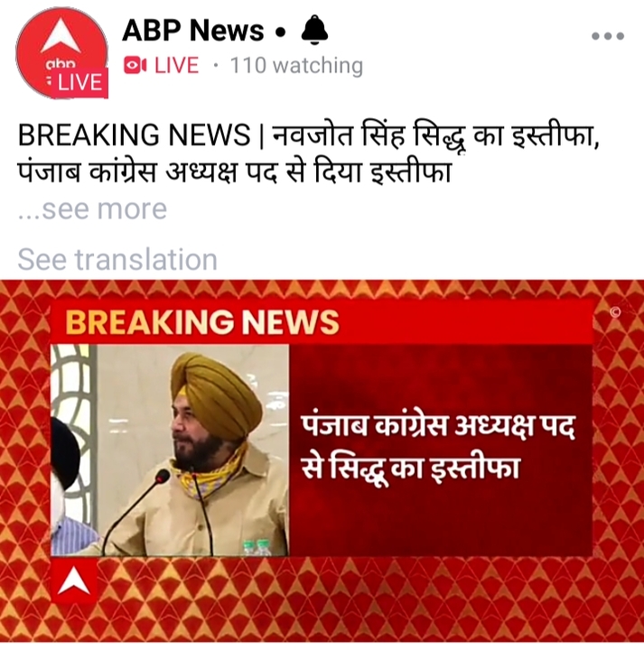This screenshot has height=650, width=644.
Task: Click the red live video camera icon
Action: point(135,66)
